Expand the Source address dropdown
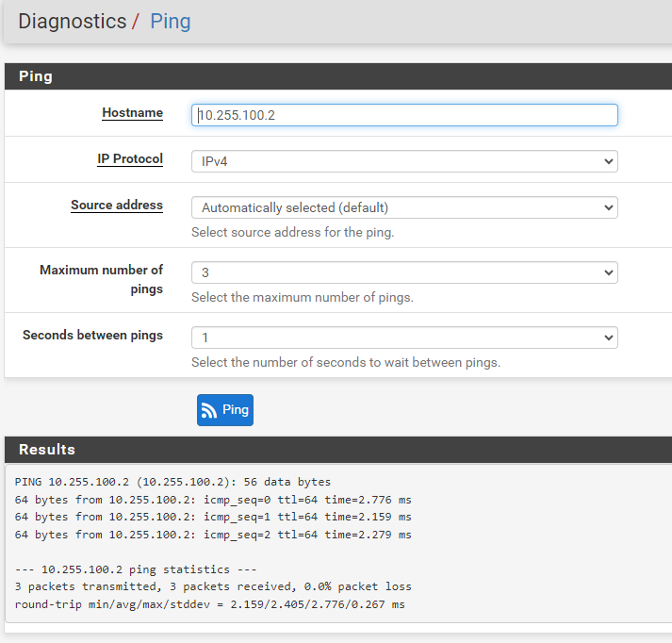The height and width of the screenshot is (643, 672). 403,207
